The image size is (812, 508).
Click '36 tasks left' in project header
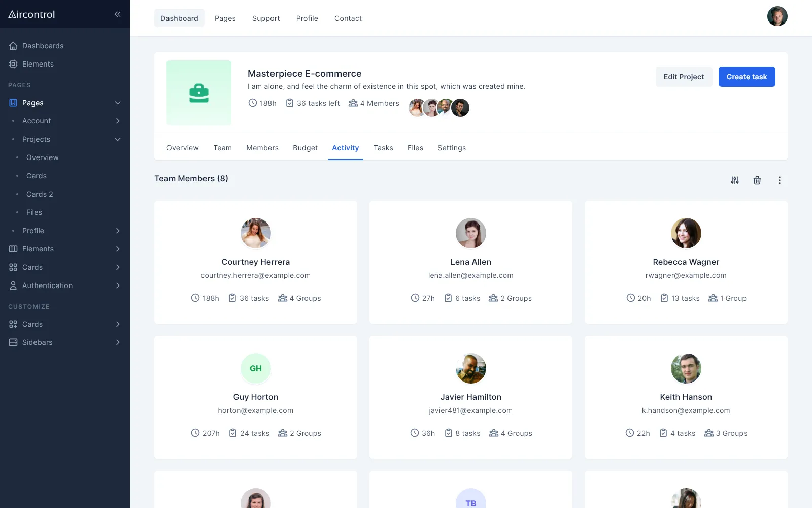313,103
